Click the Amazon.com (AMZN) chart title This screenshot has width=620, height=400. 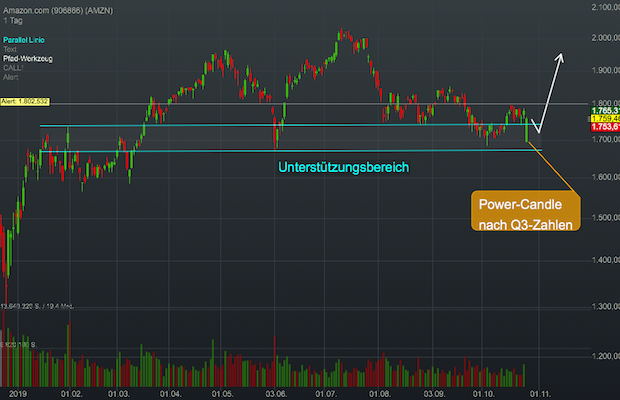pyautogui.click(x=58, y=11)
